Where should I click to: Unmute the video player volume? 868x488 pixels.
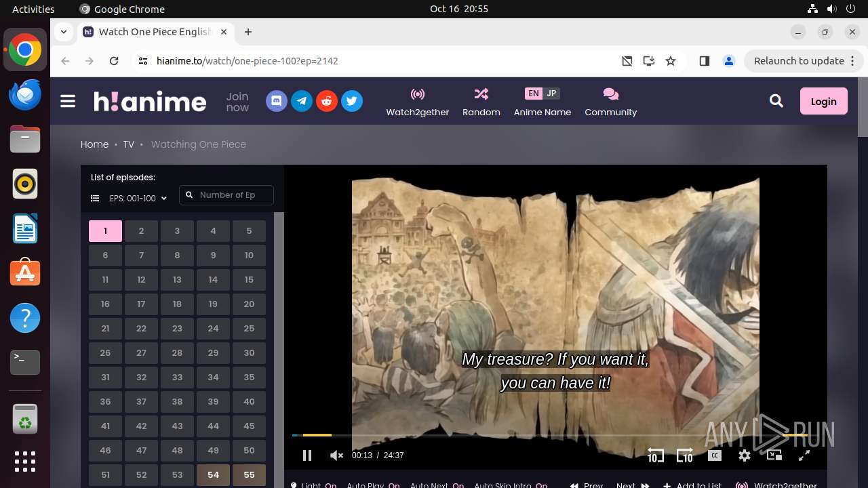pyautogui.click(x=336, y=455)
